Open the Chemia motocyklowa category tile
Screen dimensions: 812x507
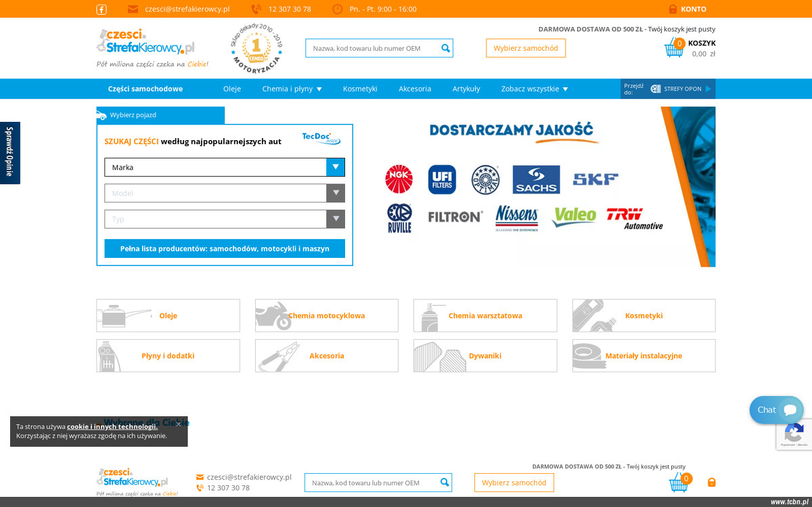pyautogui.click(x=327, y=315)
